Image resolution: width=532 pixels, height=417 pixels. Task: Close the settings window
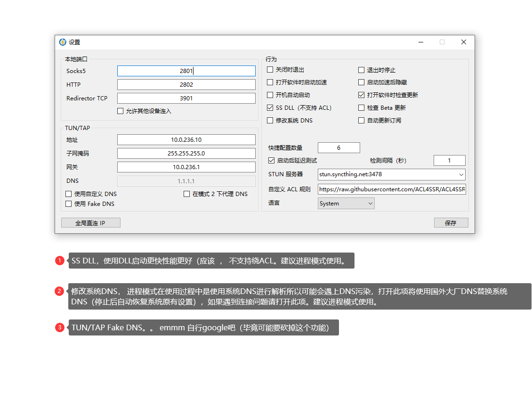463,42
